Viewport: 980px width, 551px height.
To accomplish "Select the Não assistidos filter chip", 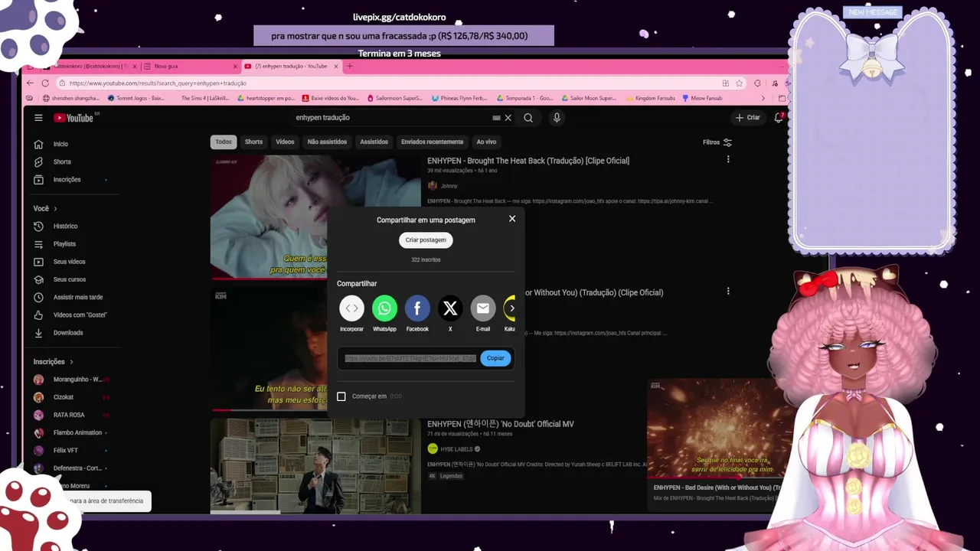I will (x=327, y=142).
